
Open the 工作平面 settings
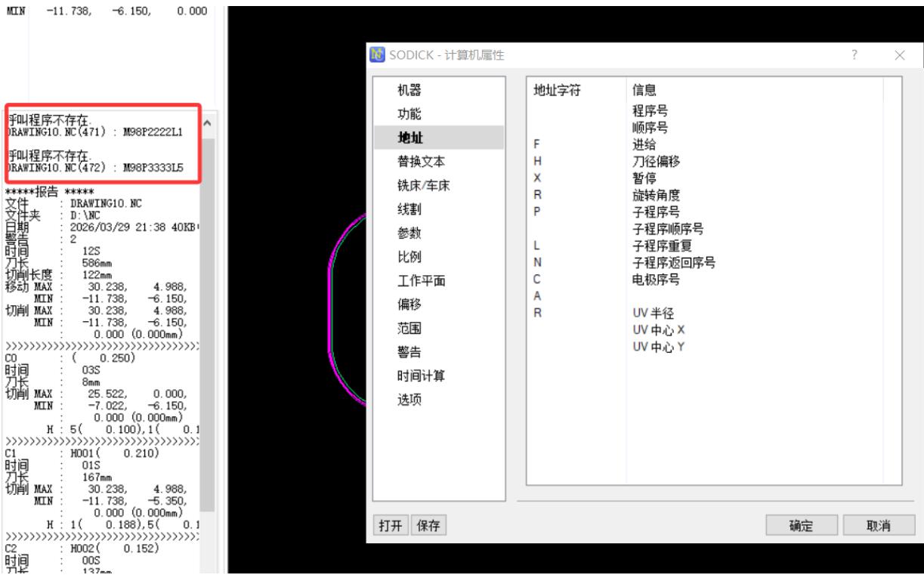click(422, 280)
